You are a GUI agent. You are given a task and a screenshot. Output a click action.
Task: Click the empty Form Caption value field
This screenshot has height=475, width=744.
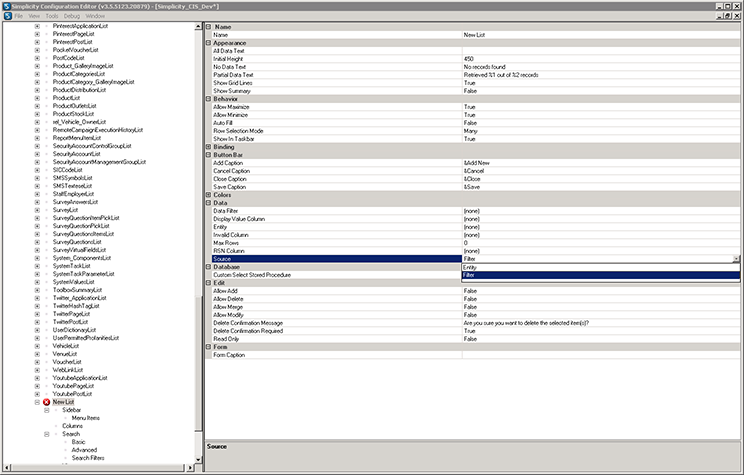coord(601,355)
